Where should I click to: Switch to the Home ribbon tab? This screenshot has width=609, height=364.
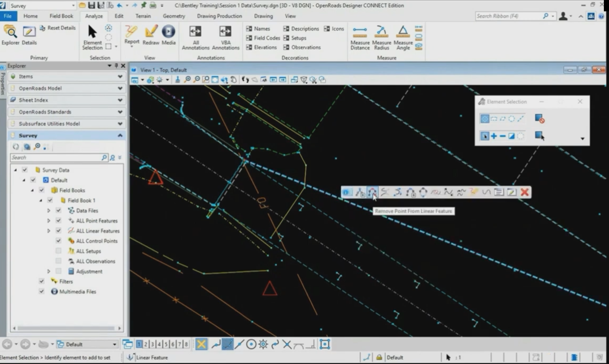[x=30, y=16]
